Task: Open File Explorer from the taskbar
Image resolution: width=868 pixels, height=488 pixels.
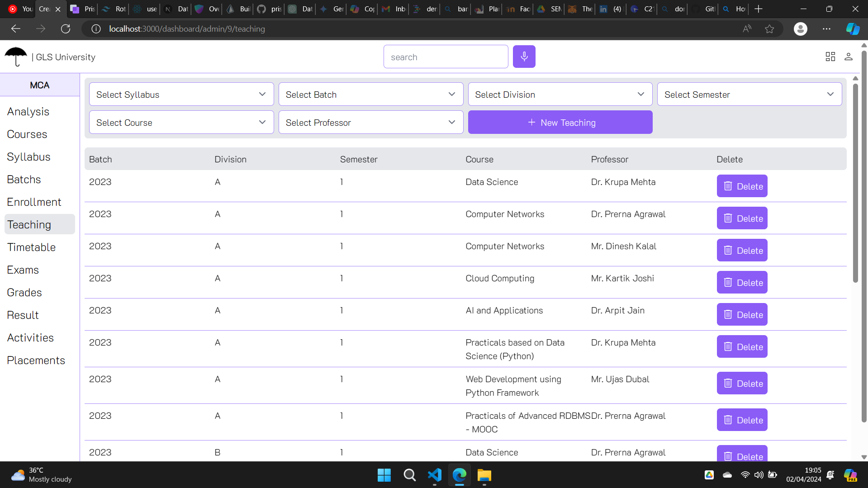Action: pos(484,475)
